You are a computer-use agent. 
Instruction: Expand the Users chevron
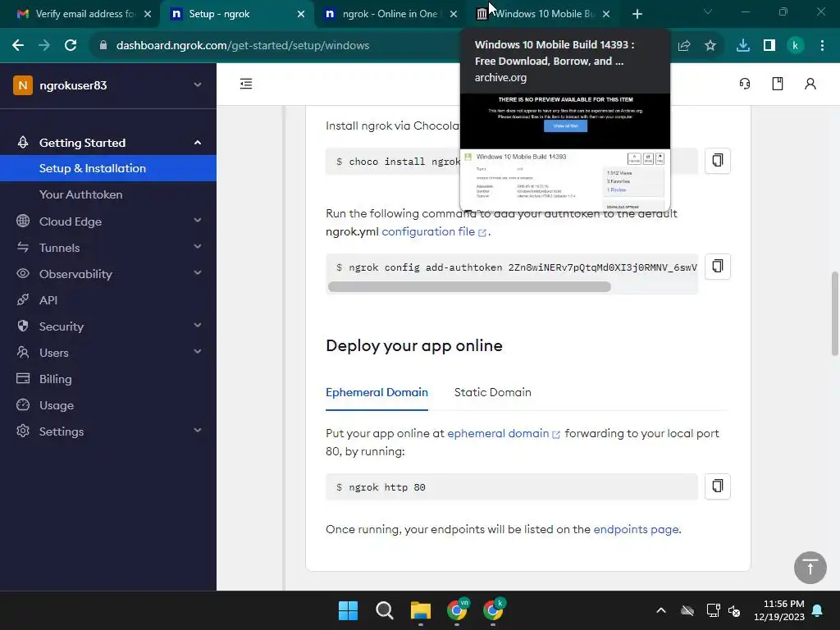198,351
